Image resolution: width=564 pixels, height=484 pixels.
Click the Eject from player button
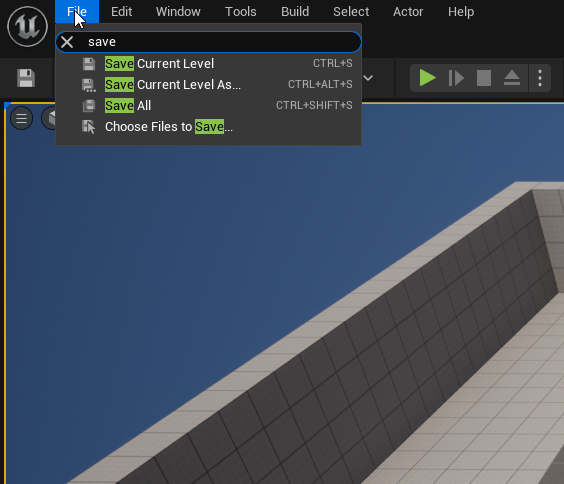(512, 78)
